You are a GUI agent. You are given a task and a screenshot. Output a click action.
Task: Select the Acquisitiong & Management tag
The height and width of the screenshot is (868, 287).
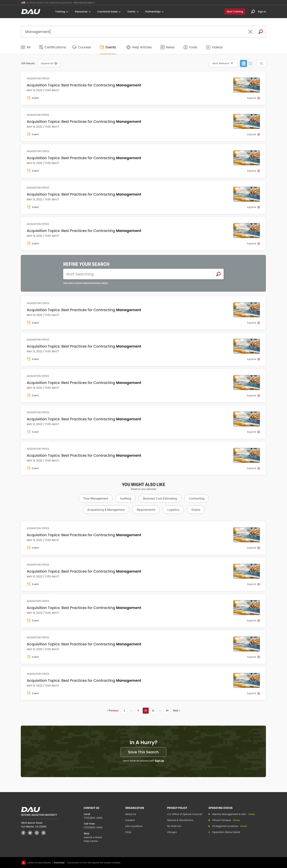(106, 510)
